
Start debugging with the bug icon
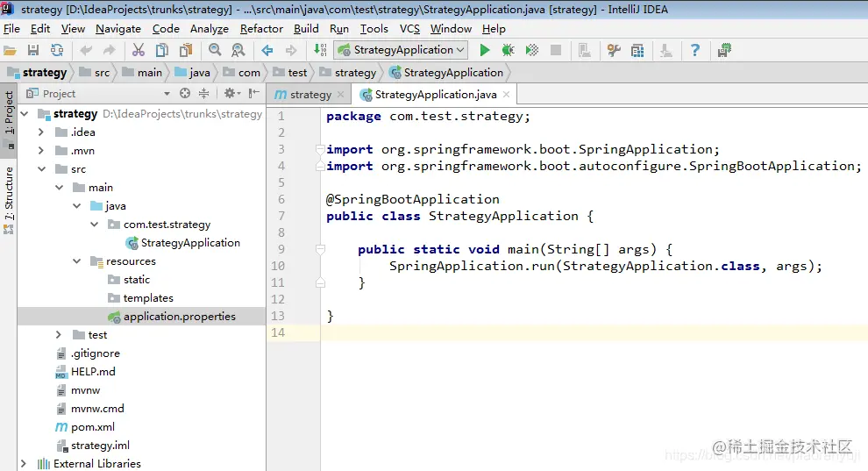tap(508, 50)
